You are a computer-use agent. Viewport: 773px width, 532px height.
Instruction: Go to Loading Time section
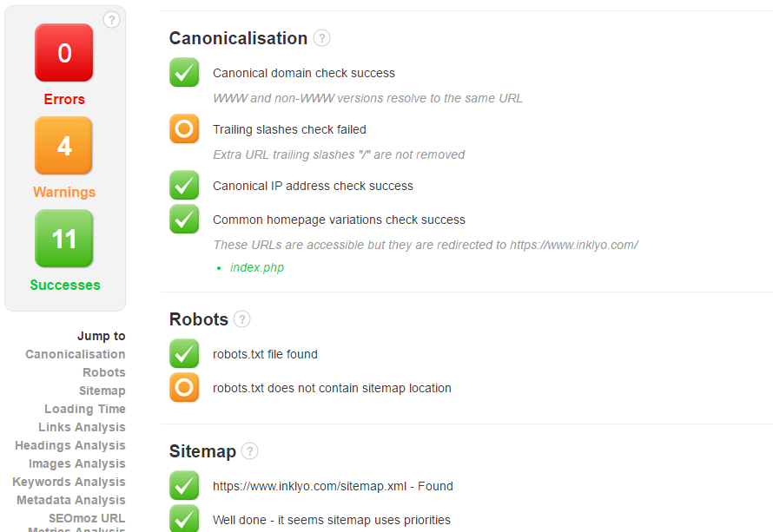(x=85, y=409)
